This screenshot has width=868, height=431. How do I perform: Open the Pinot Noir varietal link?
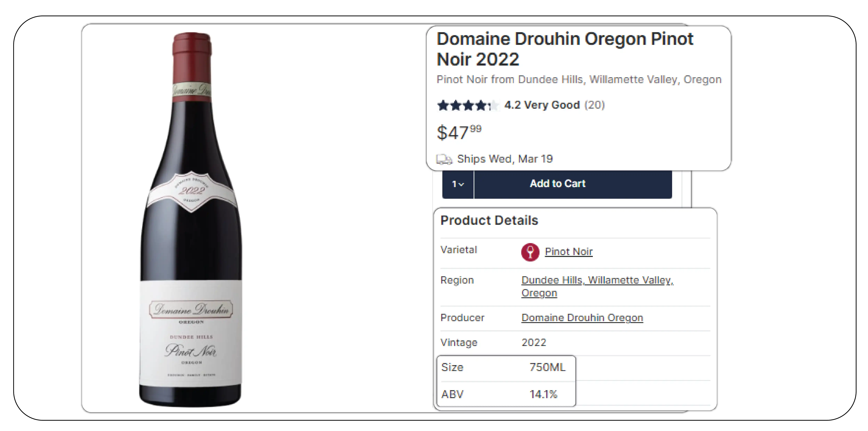[x=569, y=252]
